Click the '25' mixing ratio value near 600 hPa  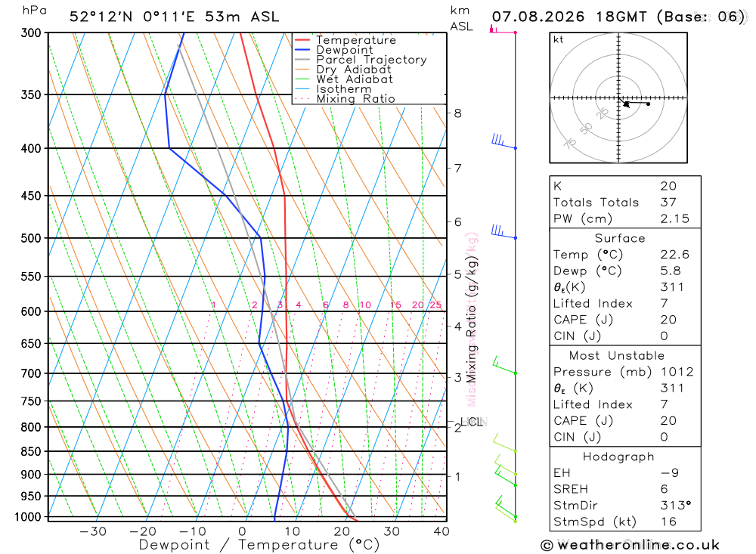point(435,305)
